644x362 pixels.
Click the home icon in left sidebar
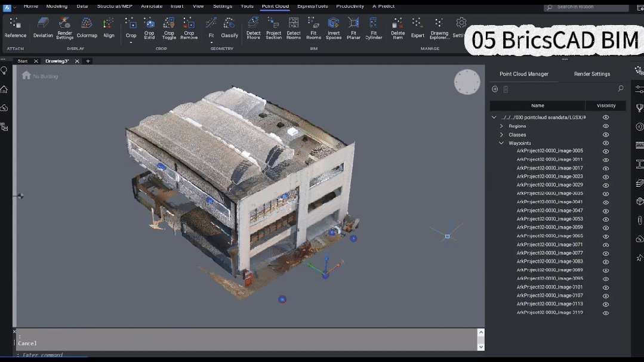[4, 89]
